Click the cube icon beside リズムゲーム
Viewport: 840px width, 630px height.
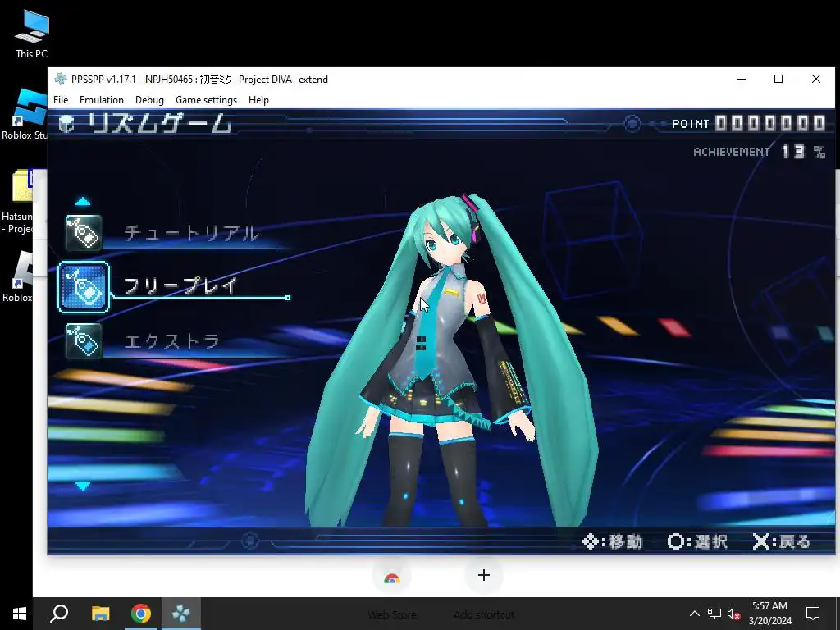(x=66, y=124)
